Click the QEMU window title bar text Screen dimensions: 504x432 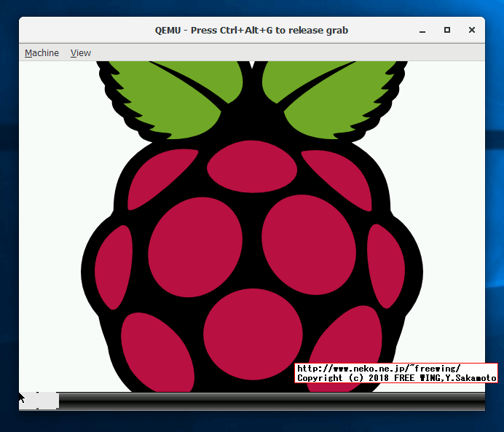[251, 30]
